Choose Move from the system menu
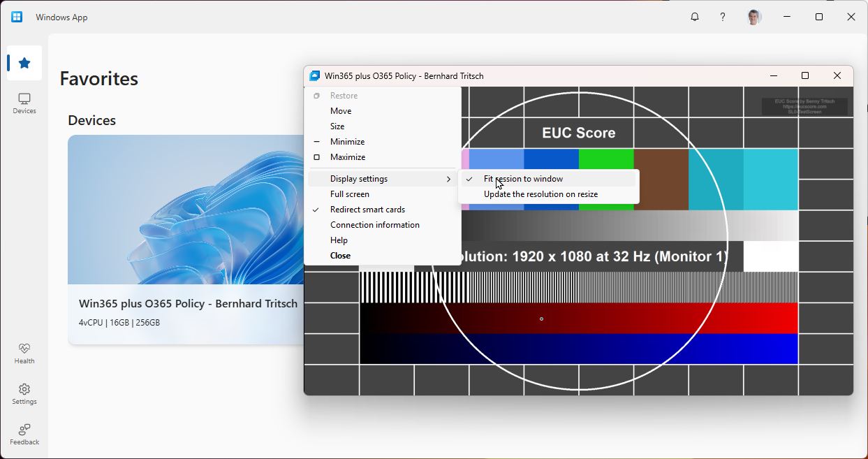This screenshot has width=868, height=459. tap(341, 110)
